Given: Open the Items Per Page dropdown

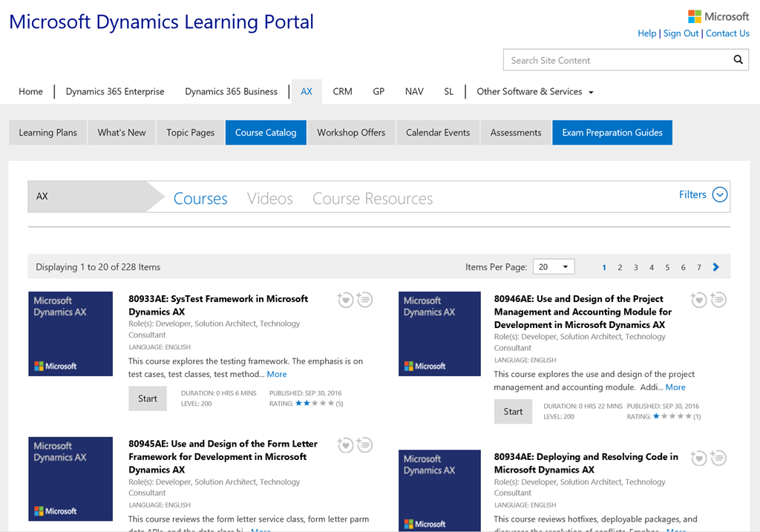Looking at the screenshot, I should click(x=553, y=267).
